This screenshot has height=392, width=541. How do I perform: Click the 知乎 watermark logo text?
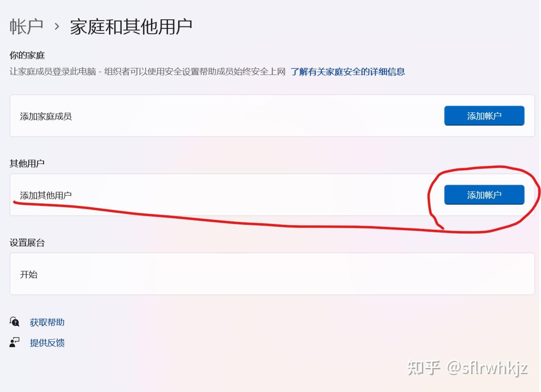[424, 368]
